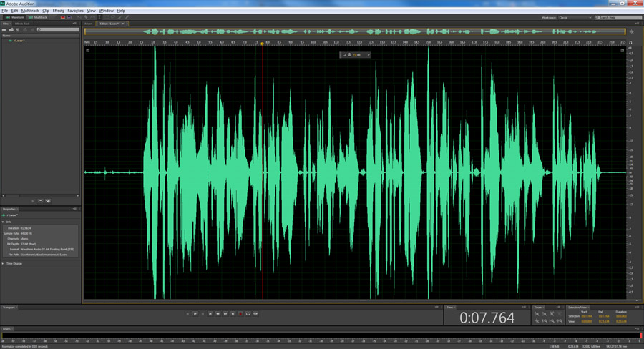Click Zoom In (Amplitude) icon in Zoom panel

[537, 315]
